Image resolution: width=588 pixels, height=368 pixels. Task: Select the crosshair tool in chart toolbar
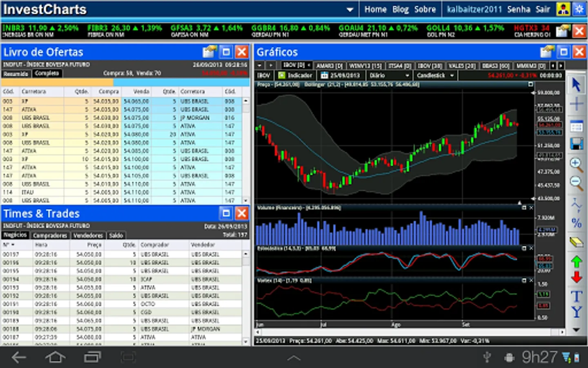(x=576, y=104)
